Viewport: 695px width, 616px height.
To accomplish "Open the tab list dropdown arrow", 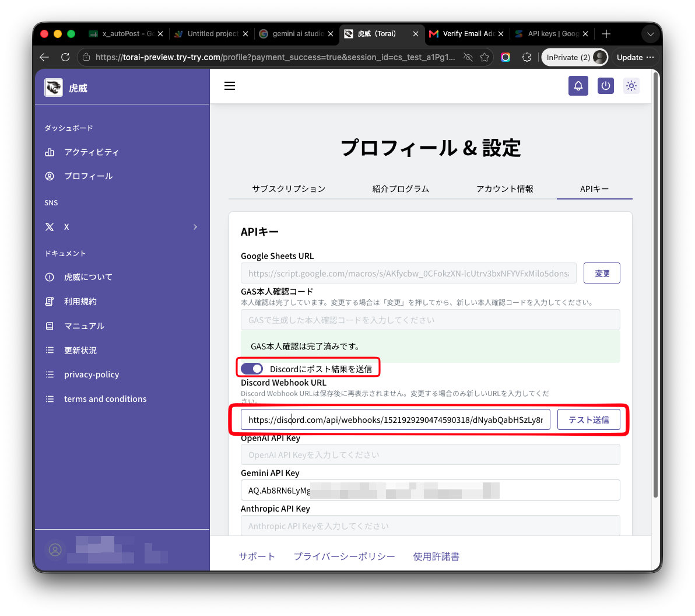I will pos(650,34).
